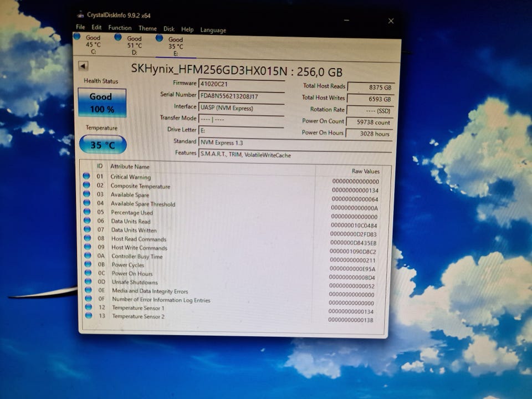Click status circle of Percentage Used row

pyautogui.click(x=87, y=211)
